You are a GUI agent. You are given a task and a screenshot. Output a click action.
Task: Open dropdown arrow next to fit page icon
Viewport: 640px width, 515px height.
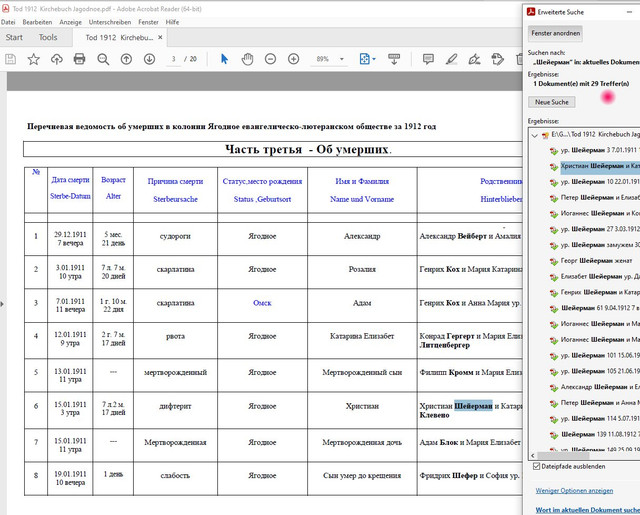[374, 59]
